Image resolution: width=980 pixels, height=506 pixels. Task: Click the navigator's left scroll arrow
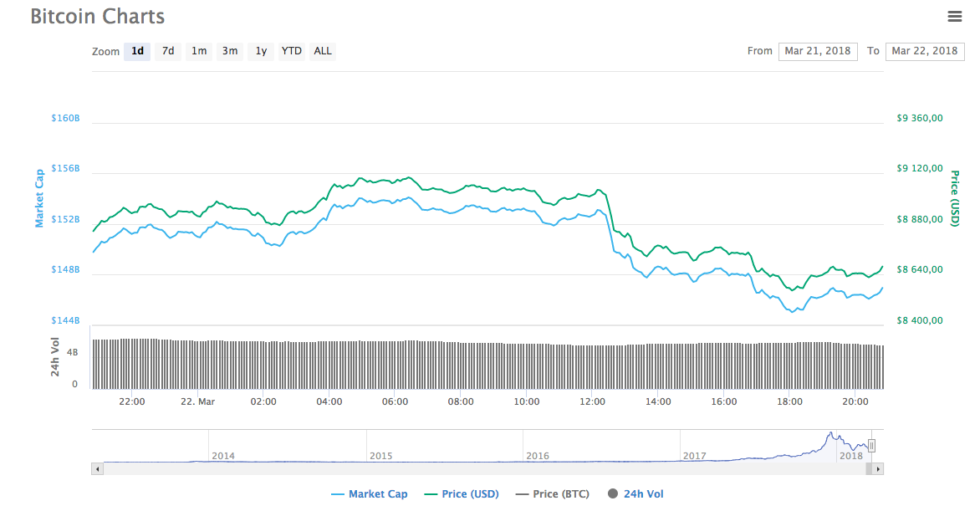[x=96, y=468]
